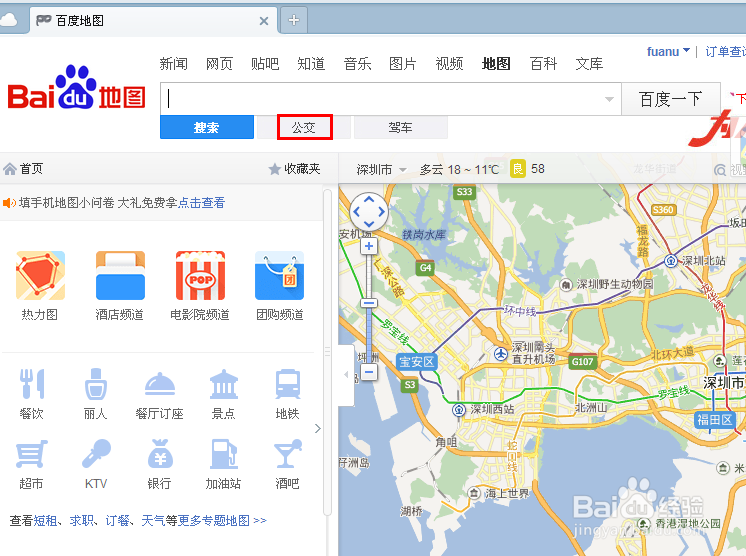Image resolution: width=746 pixels, height=556 pixels.
Task: Click the left panel vertical scrollbar
Action: pos(327,352)
